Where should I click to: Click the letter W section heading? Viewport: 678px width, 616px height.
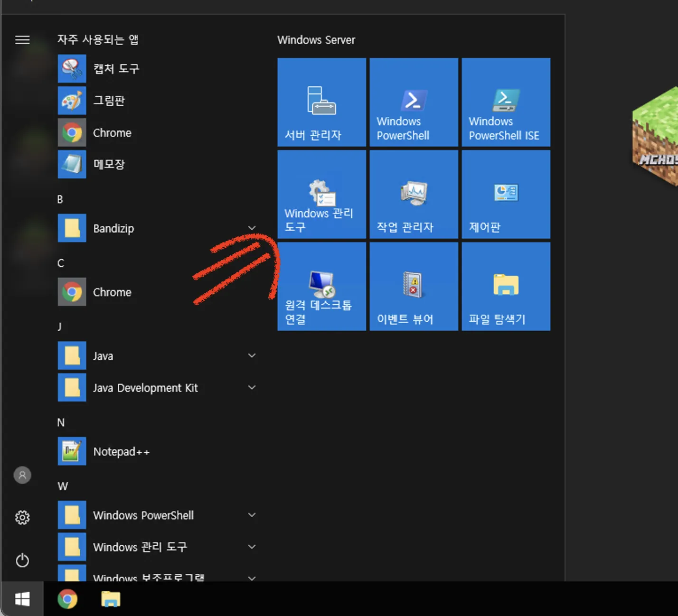pos(63,486)
